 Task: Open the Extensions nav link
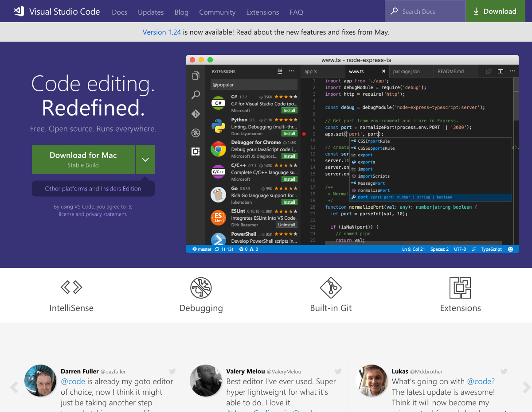coord(262,12)
